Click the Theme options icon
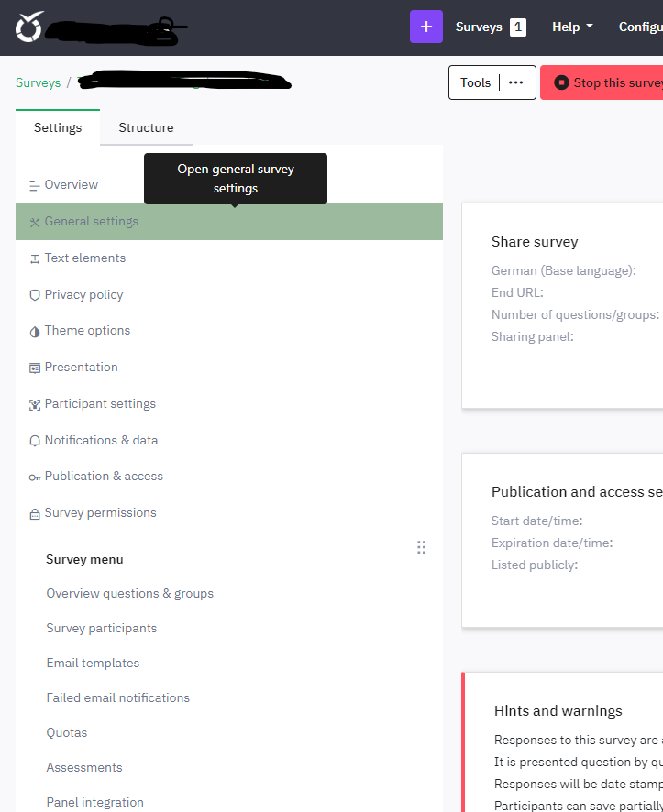 coord(35,331)
